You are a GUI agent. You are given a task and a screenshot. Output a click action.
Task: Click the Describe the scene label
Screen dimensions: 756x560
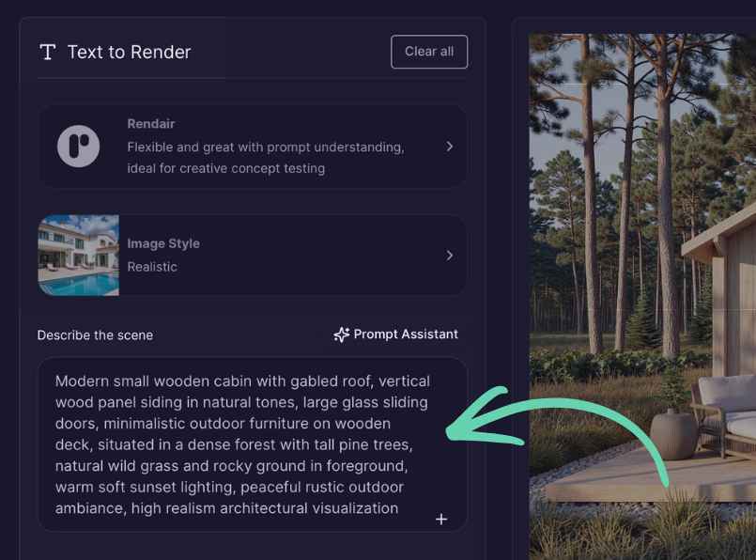(x=95, y=335)
